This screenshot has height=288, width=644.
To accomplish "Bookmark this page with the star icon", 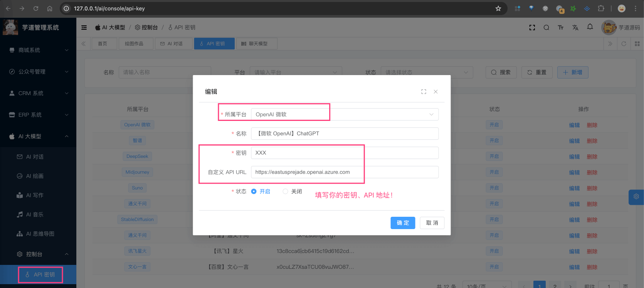I will point(498,8).
